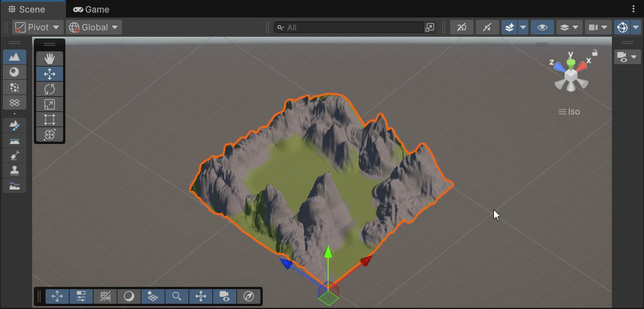Toggle 2D view mode
The width and height of the screenshot is (644, 309).
pyautogui.click(x=462, y=27)
